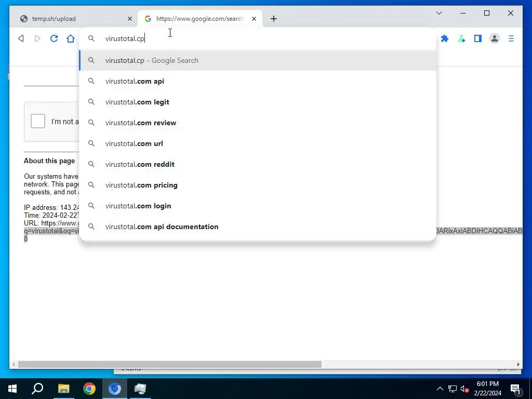Click the 'About this page' heading

point(49,161)
